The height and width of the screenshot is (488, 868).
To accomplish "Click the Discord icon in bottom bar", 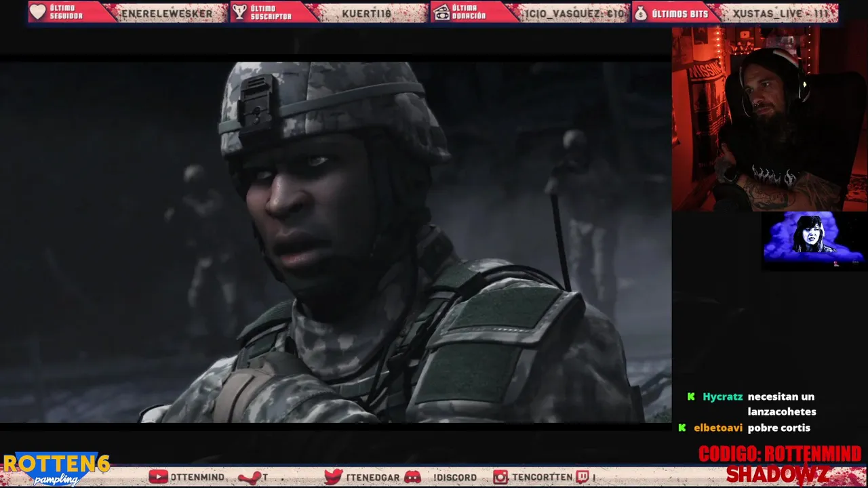I will click(412, 477).
